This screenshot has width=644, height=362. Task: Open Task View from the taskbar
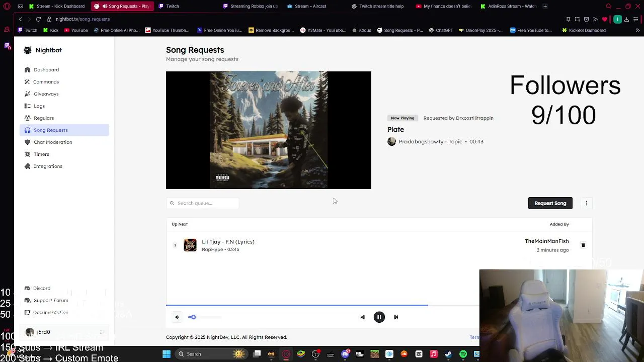[257, 354]
